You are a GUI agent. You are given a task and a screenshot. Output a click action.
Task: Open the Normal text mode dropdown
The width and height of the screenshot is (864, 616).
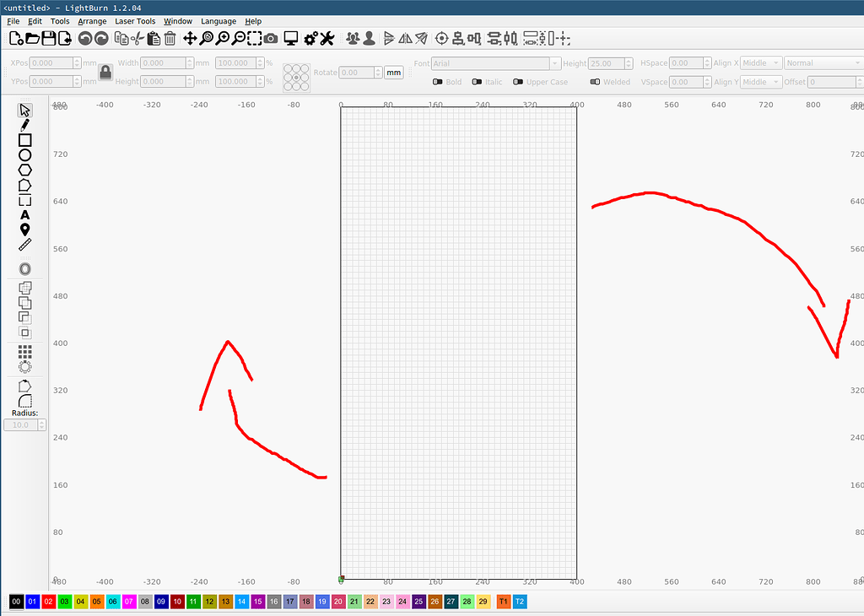[823, 63]
